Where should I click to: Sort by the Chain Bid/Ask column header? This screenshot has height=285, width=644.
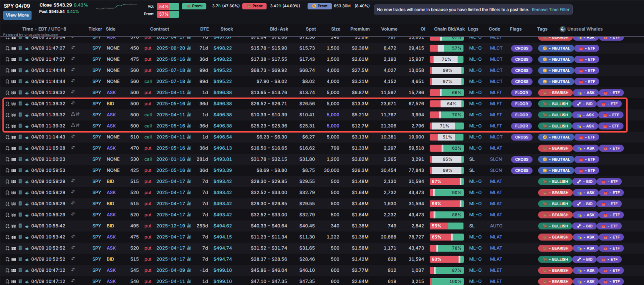tap(449, 29)
